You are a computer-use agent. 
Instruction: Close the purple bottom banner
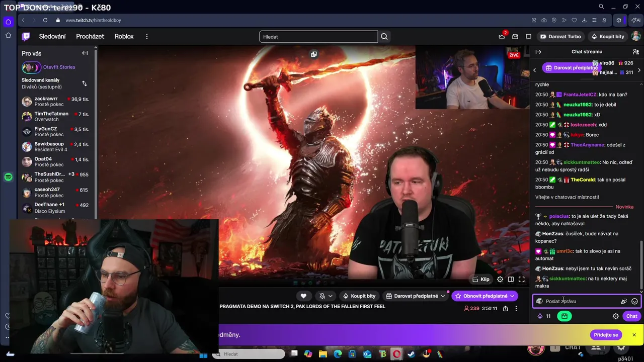click(634, 335)
